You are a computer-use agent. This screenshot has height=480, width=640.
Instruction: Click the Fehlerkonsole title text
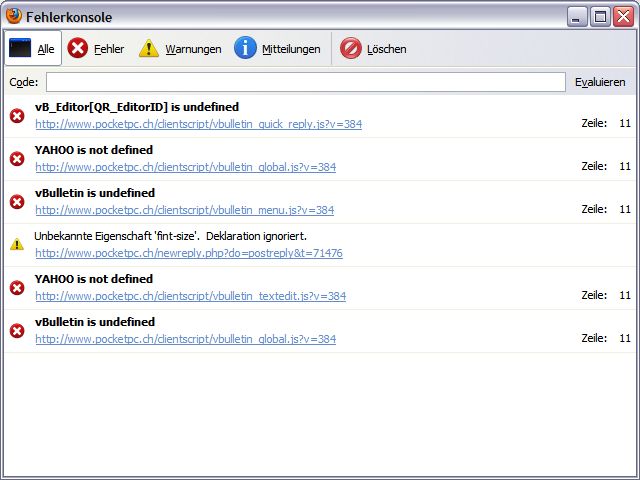tap(69, 17)
